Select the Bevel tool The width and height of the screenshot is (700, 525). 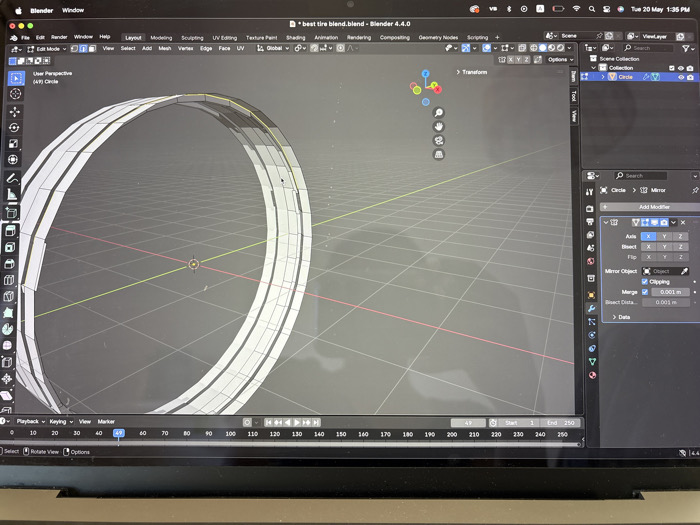click(9, 263)
